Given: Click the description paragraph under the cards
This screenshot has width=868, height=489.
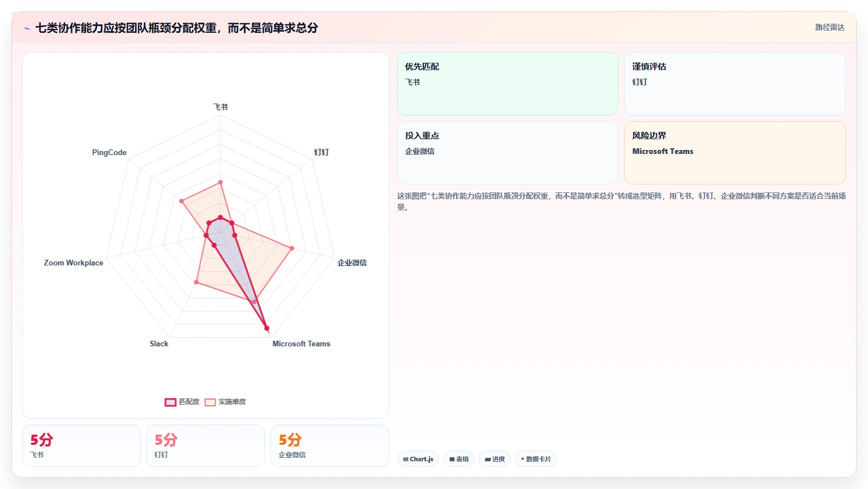Looking at the screenshot, I should pyautogui.click(x=621, y=201).
